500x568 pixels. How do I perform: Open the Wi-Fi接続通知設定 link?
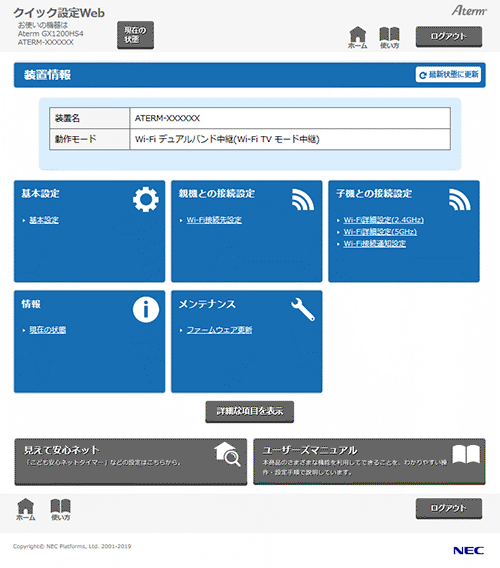(375, 243)
